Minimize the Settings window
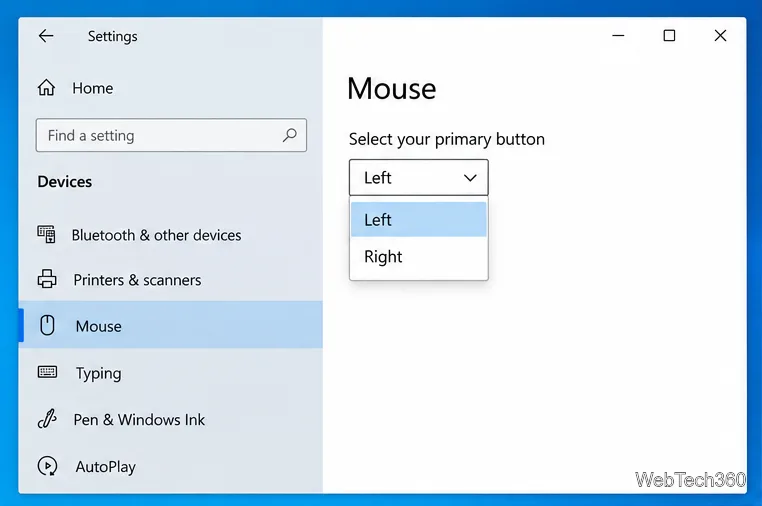 pos(618,35)
